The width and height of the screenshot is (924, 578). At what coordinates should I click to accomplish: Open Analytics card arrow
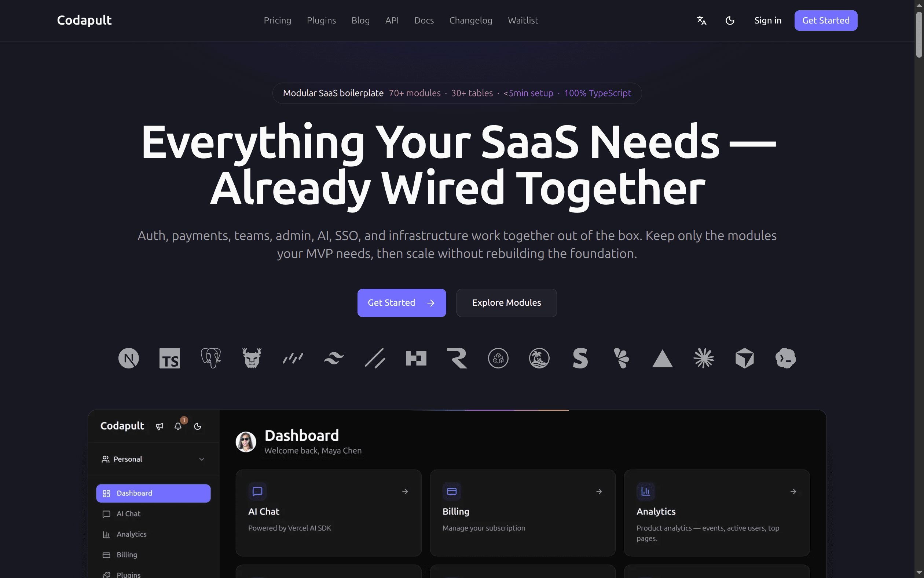793,492
